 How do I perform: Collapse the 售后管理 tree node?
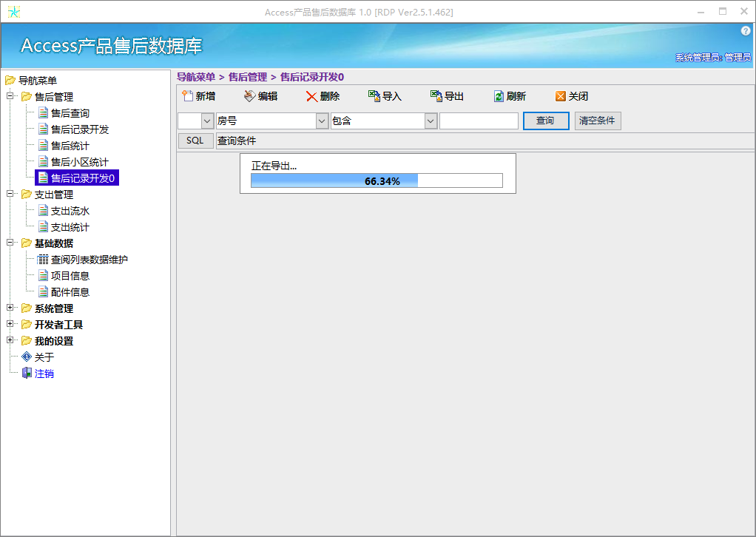tap(10, 96)
